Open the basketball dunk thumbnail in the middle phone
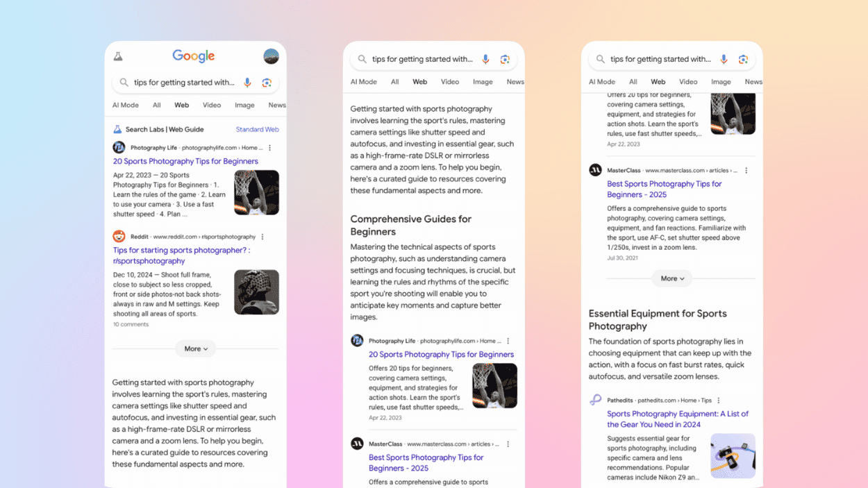The image size is (868, 488). pyautogui.click(x=494, y=386)
